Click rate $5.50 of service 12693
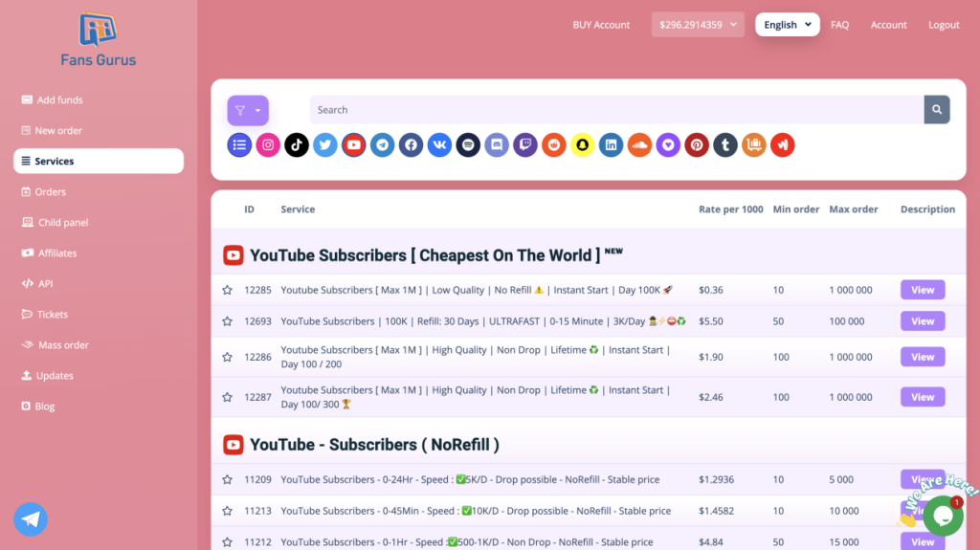This screenshot has width=980, height=550. tap(711, 321)
